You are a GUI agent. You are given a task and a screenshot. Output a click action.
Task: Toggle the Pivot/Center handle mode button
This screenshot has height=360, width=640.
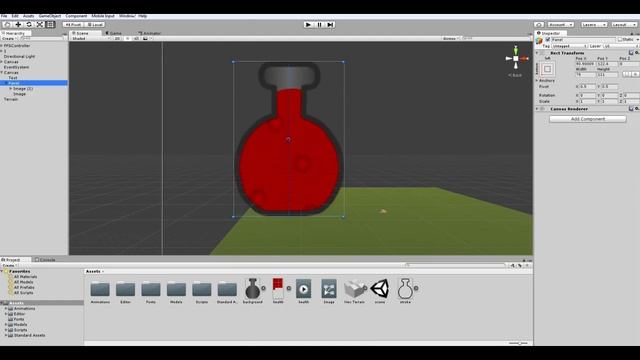(73, 24)
